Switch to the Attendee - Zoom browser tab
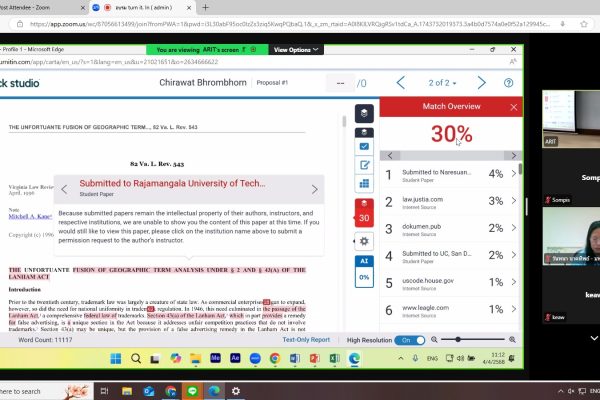 tap(40, 7)
